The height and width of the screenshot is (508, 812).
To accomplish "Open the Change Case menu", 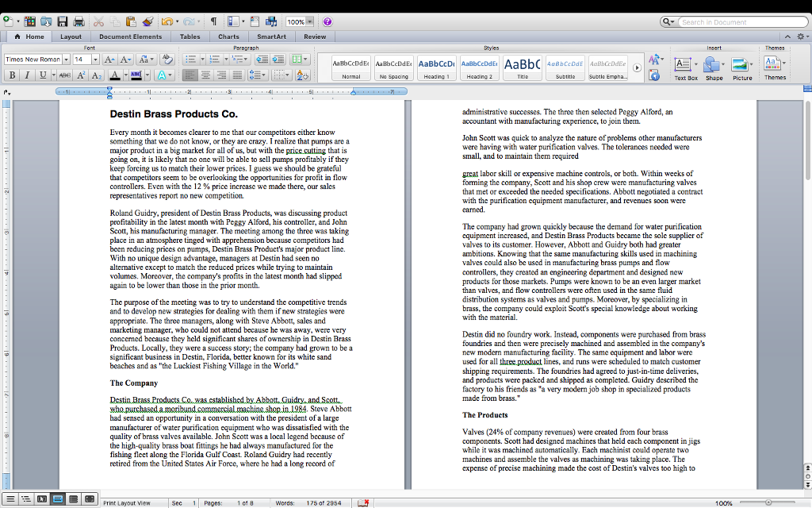I will (x=144, y=60).
